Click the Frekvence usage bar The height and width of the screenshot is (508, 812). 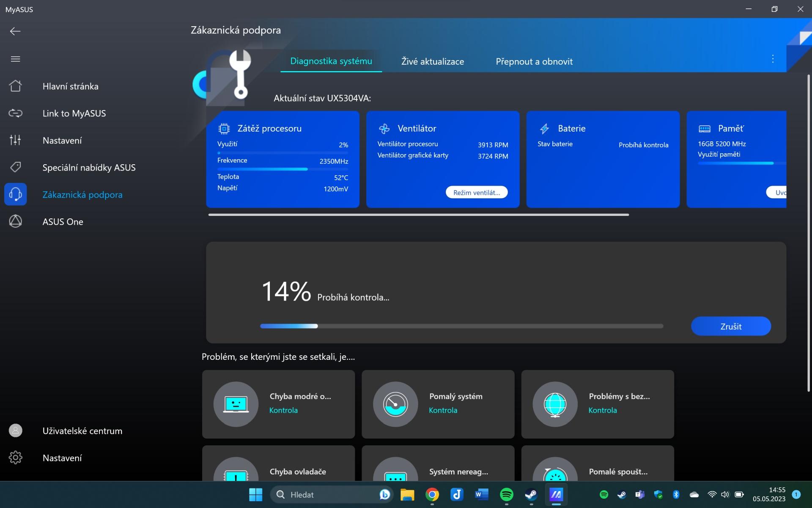coord(283,169)
